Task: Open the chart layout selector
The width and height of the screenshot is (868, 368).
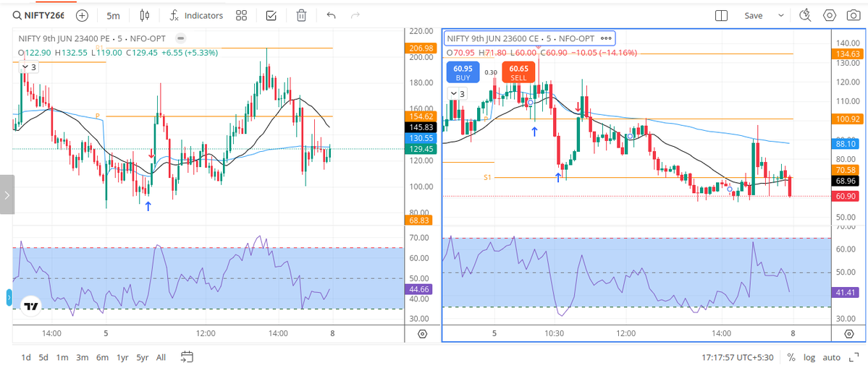Action: (721, 15)
